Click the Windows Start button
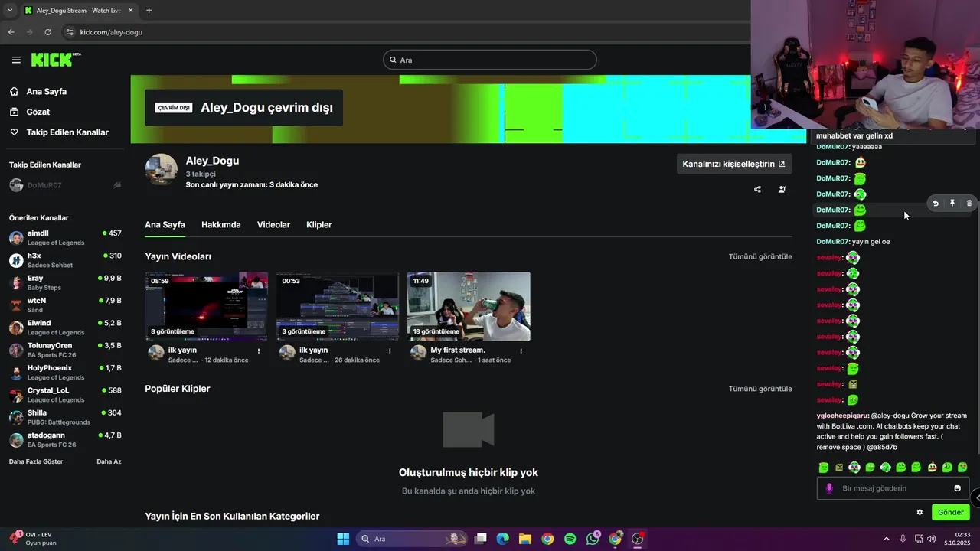Viewport: 980px width, 551px height. click(343, 539)
